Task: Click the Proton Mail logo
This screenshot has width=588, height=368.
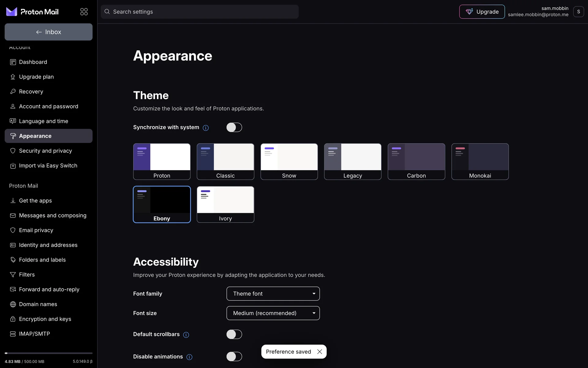Action: (x=32, y=12)
